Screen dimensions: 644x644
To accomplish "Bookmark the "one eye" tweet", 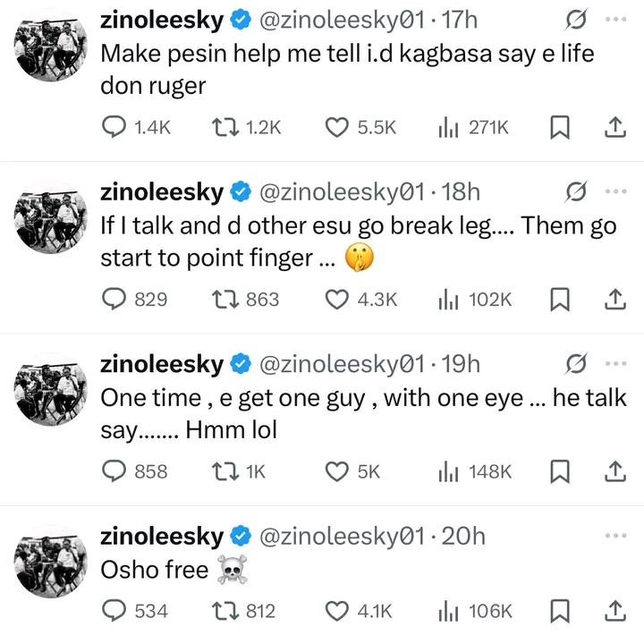I will tap(559, 471).
